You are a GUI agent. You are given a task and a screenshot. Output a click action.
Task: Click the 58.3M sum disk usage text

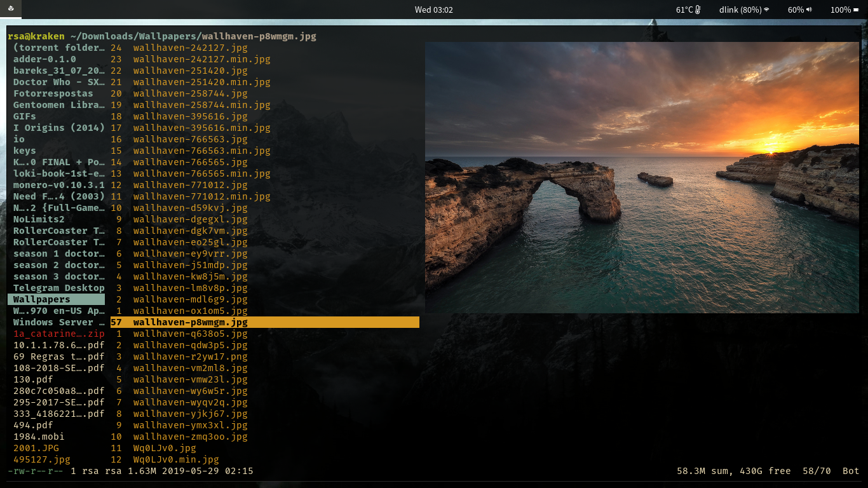pyautogui.click(x=698, y=471)
